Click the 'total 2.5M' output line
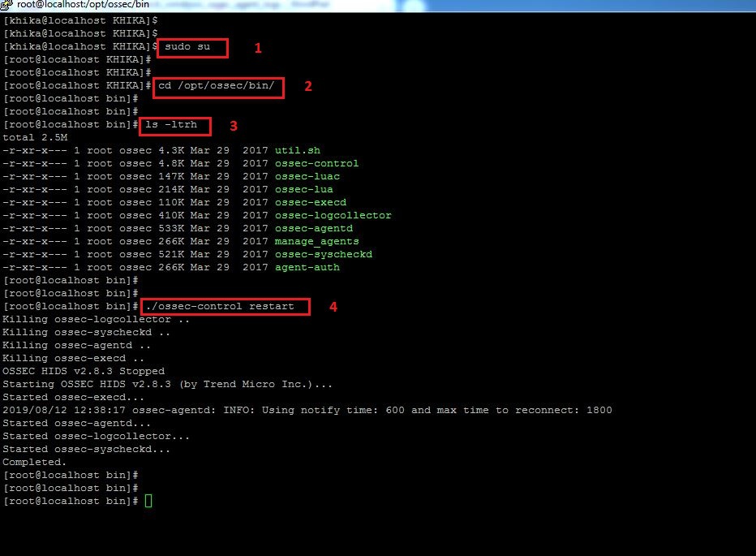The width and height of the screenshot is (756, 556). (x=35, y=137)
